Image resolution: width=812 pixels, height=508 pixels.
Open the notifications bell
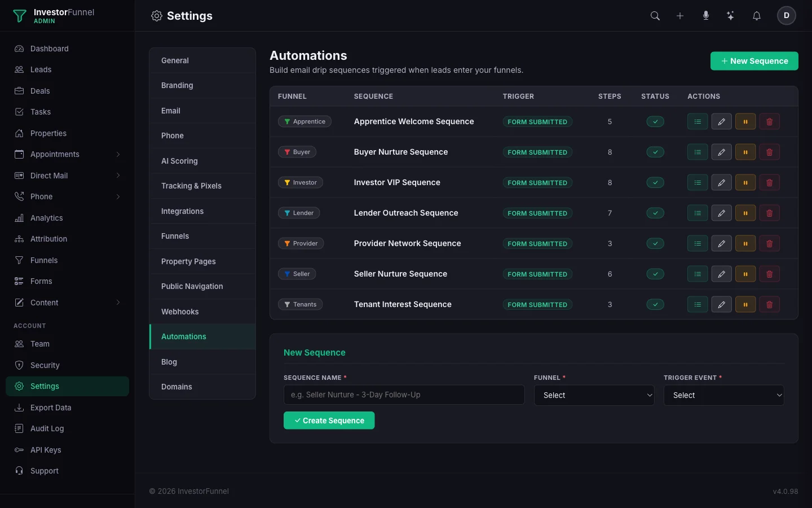(x=757, y=16)
